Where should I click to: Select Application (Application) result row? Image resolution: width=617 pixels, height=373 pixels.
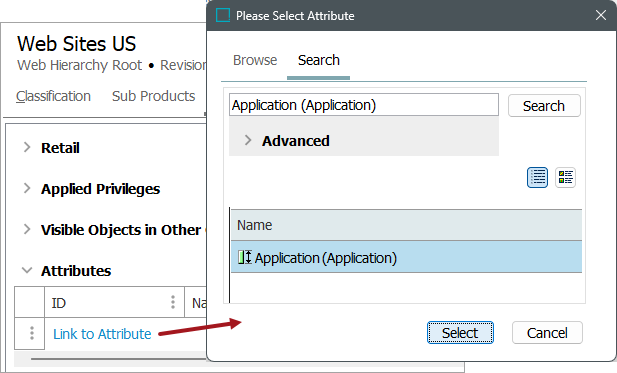[406, 257]
